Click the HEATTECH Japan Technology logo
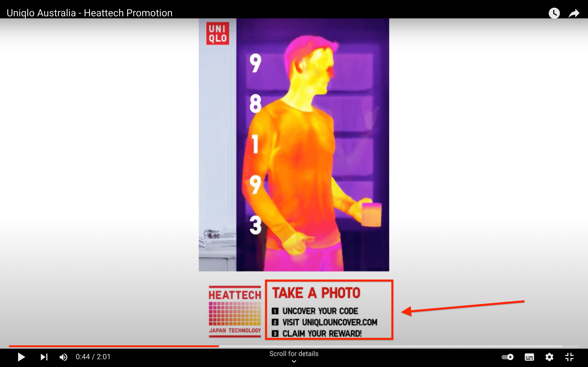The image size is (588, 367). (x=235, y=311)
